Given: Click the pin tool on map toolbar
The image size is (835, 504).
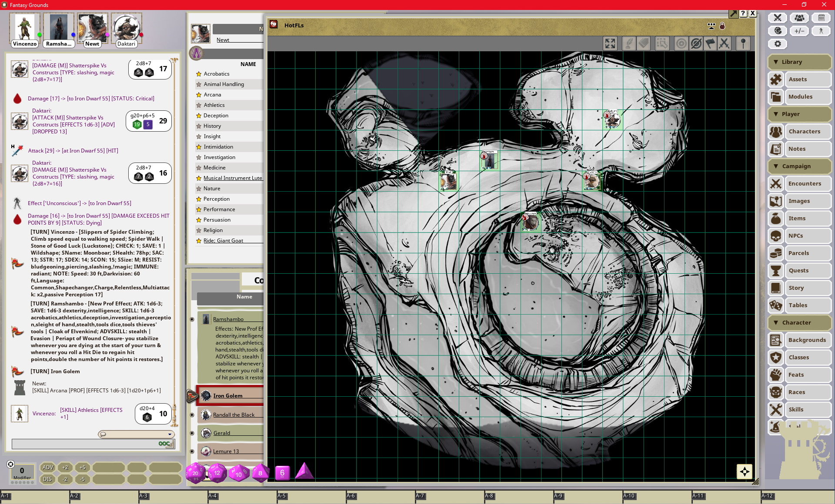Looking at the screenshot, I should tap(743, 43).
